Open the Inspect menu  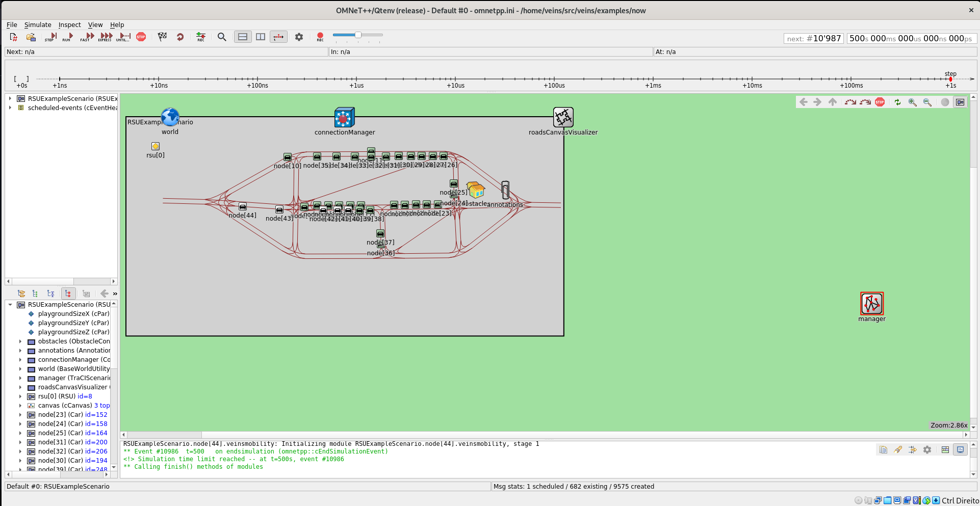point(69,24)
